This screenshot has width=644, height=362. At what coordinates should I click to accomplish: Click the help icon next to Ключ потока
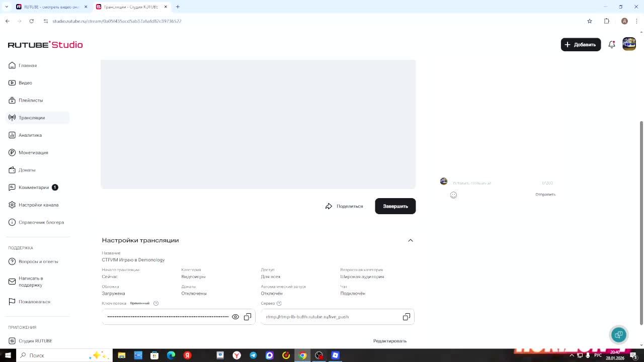[156, 303]
